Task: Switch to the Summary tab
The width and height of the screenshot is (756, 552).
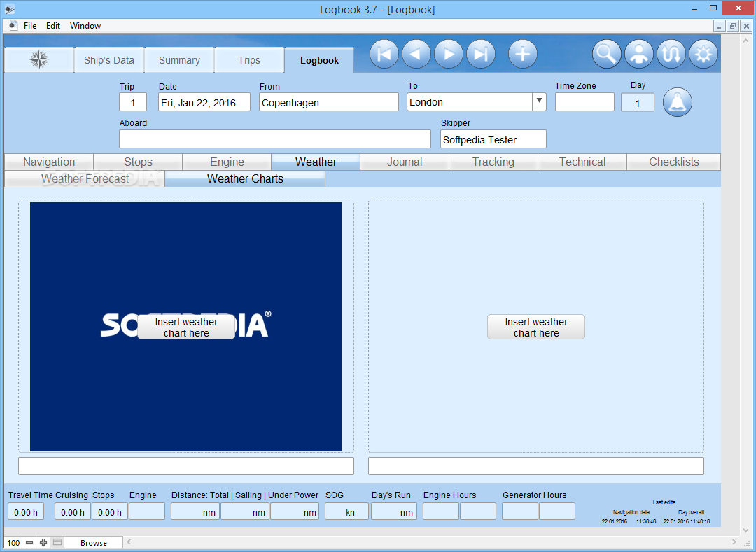Action: point(179,60)
